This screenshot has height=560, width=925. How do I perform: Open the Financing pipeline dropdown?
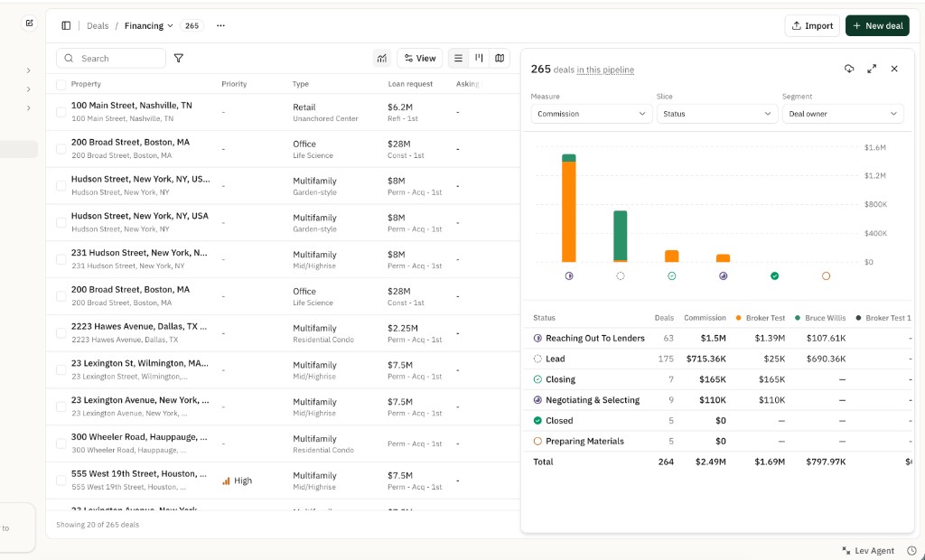click(149, 25)
